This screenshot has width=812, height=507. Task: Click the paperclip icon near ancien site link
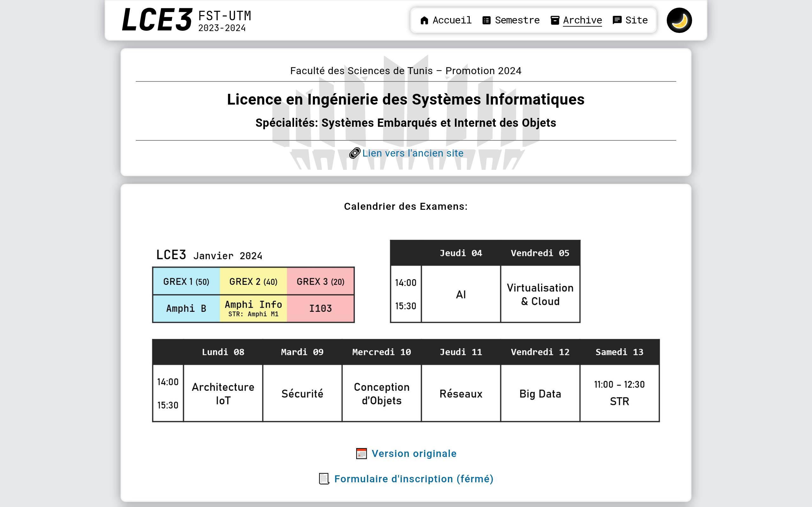click(355, 153)
